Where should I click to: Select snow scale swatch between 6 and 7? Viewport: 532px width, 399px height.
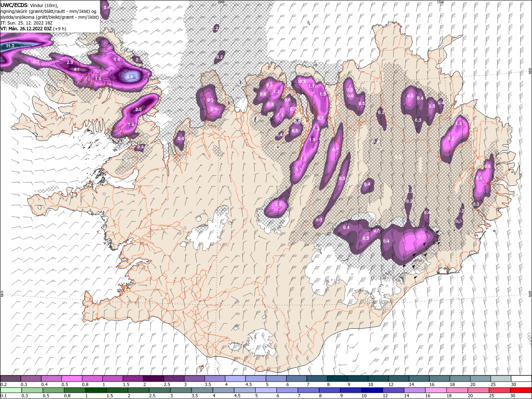(x=296, y=379)
